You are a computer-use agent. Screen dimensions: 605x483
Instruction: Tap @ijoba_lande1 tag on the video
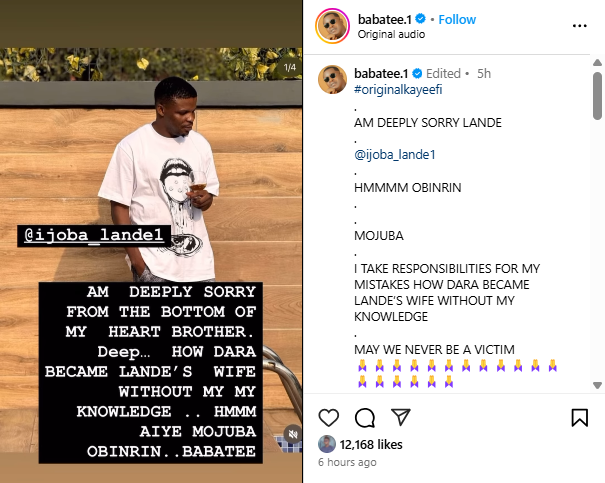(94, 235)
